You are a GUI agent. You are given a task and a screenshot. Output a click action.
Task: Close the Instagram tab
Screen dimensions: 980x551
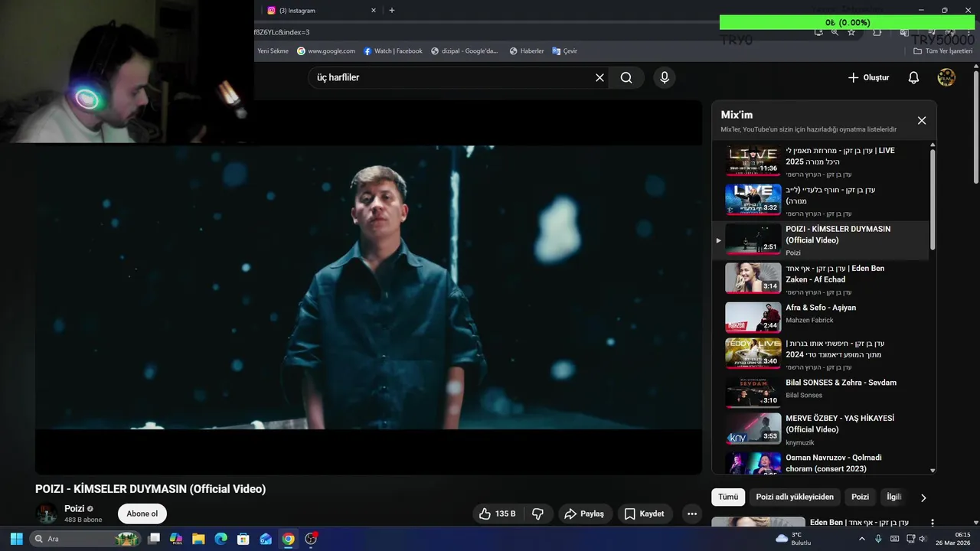click(374, 11)
